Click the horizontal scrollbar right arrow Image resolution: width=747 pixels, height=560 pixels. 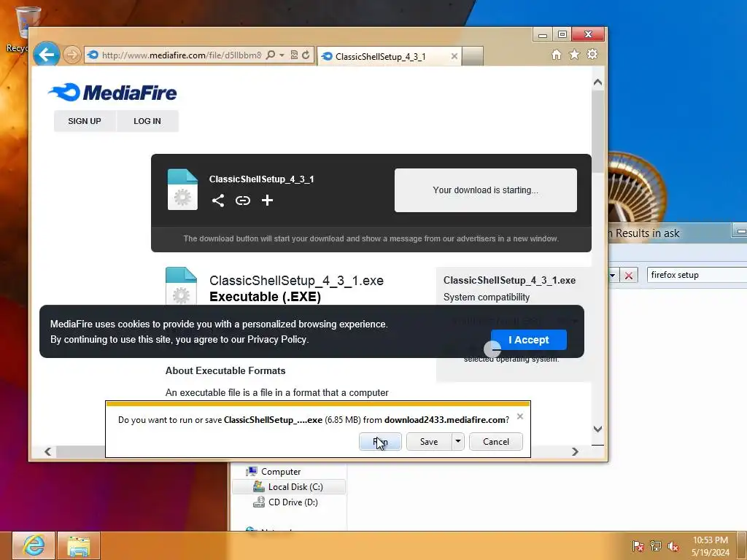[575, 451]
